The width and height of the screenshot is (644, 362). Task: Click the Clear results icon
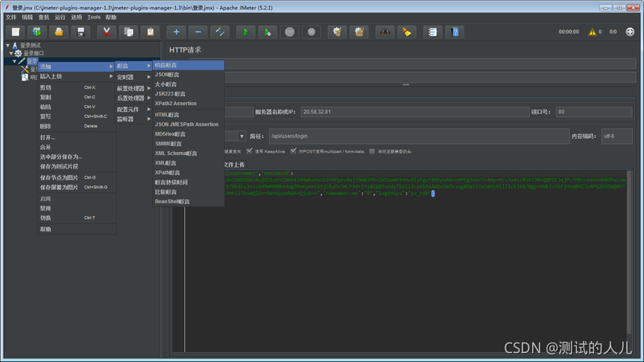coord(337,32)
